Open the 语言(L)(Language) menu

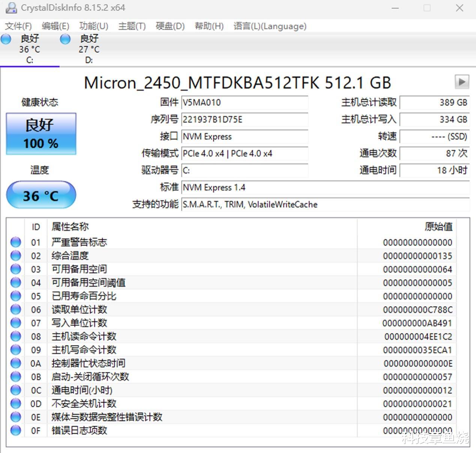coord(270,26)
